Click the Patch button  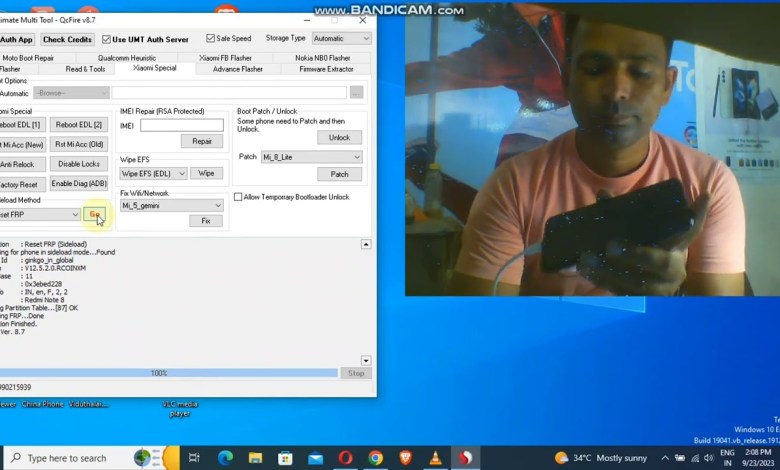[339, 174]
